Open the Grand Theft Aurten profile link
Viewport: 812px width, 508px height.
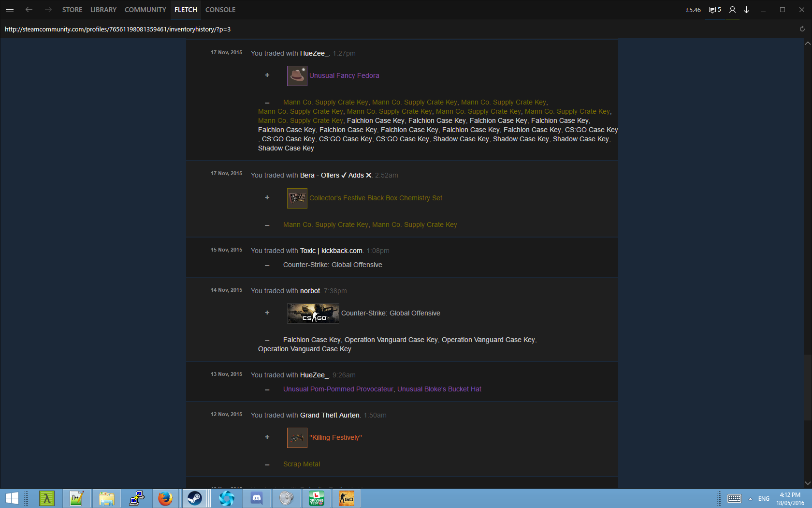tap(330, 415)
